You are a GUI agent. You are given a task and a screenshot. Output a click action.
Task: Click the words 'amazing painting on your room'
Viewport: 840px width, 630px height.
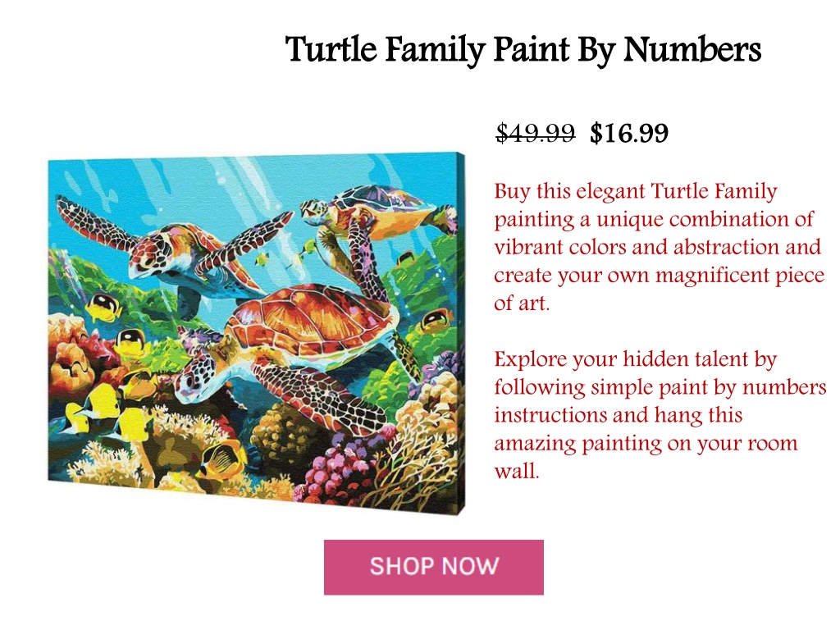point(646,443)
